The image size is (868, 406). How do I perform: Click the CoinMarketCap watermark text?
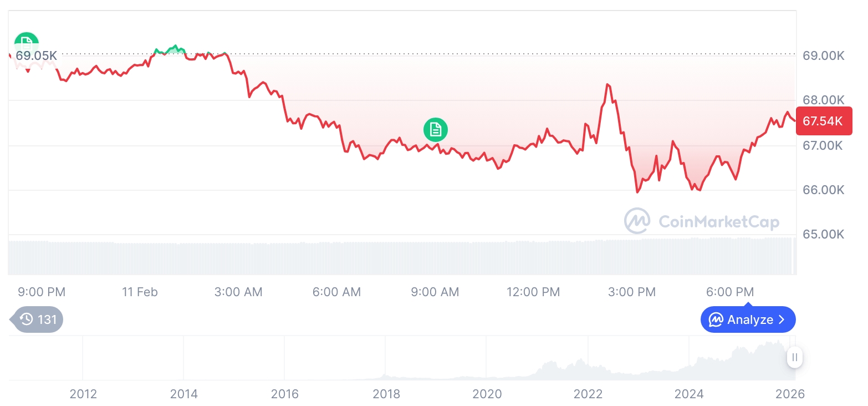tap(719, 222)
